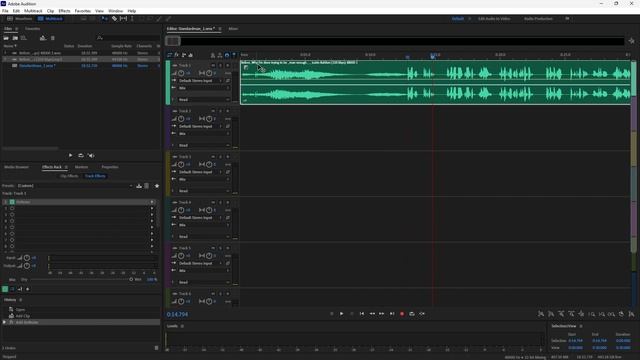
Task: Click Move Playhead to Previous in transport
Action: (x=362, y=314)
